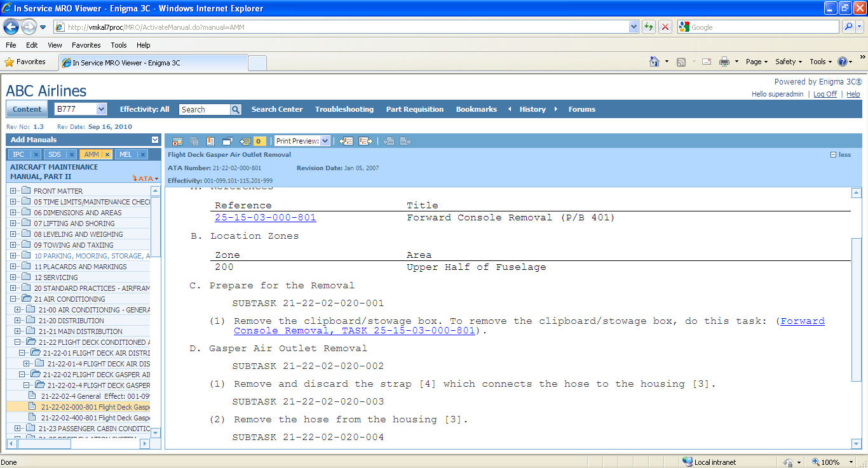Expand the 12 SERVICING tree folder
The image size is (868, 468).
(x=13, y=277)
